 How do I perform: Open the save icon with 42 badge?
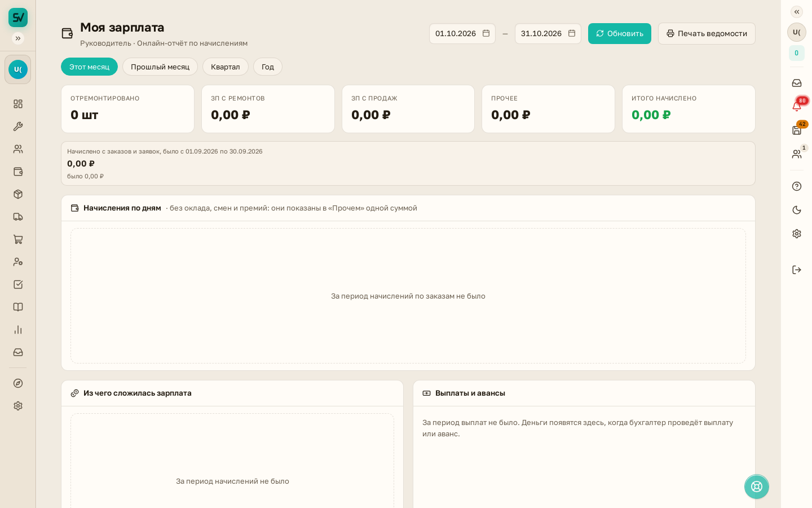pyautogui.click(x=797, y=130)
